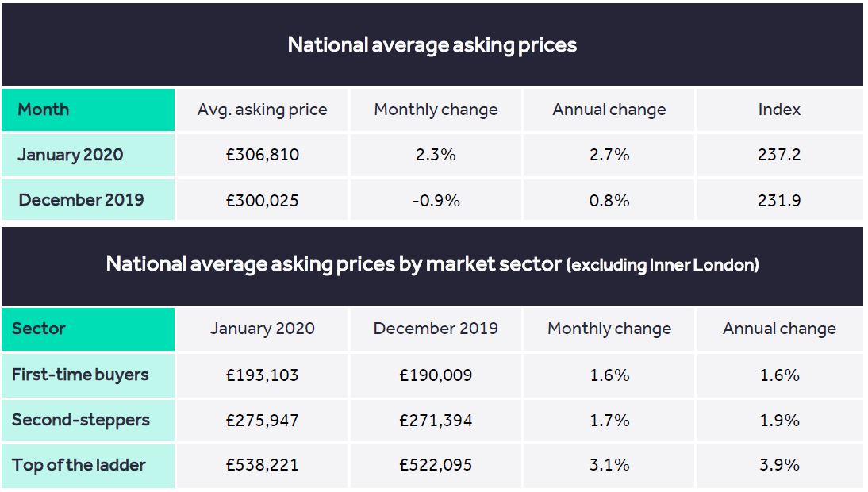Screen dimensions: 868x492
Task: Click the First-time buyers row label
Action: pos(80,375)
